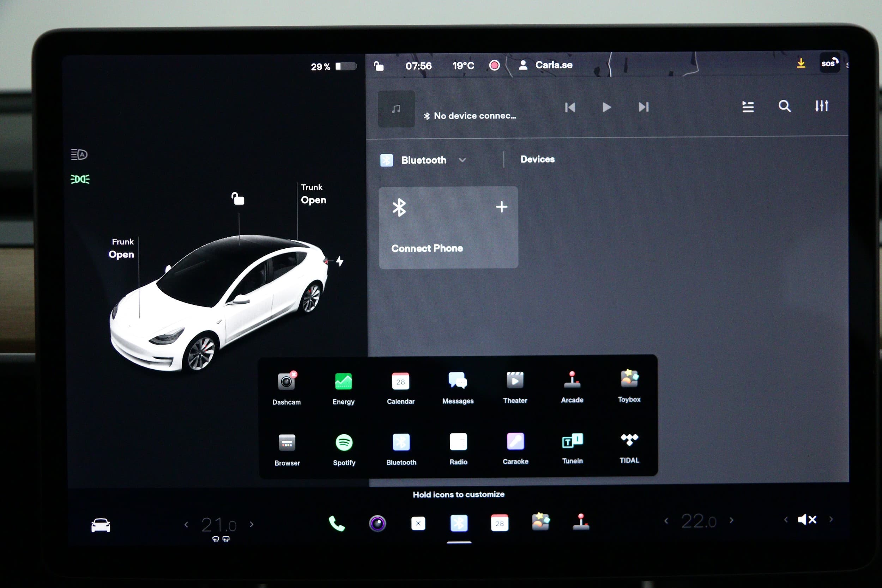Raise volume with right chevron
882x588 pixels.
tap(831, 519)
